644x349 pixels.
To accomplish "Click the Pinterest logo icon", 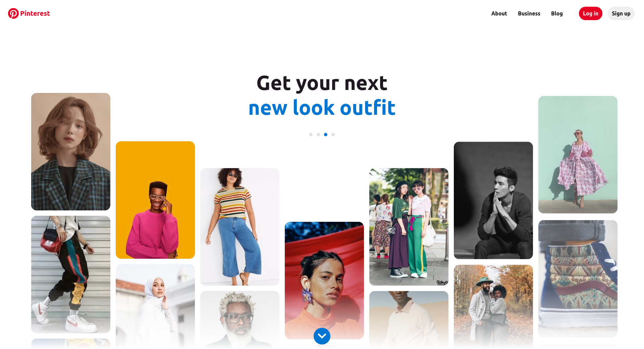I will [x=13, y=13].
